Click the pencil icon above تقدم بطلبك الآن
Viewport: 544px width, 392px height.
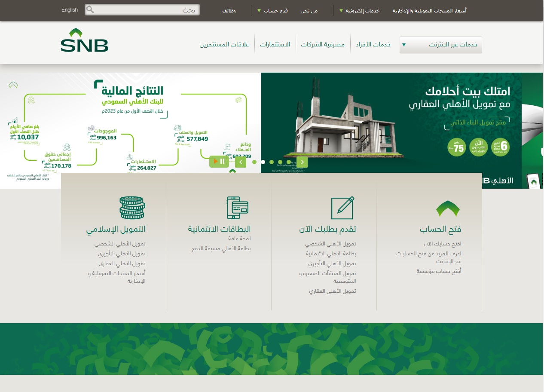pyautogui.click(x=342, y=208)
